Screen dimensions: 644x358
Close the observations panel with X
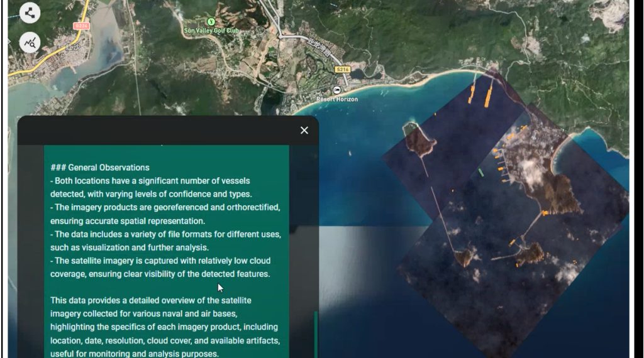304,130
